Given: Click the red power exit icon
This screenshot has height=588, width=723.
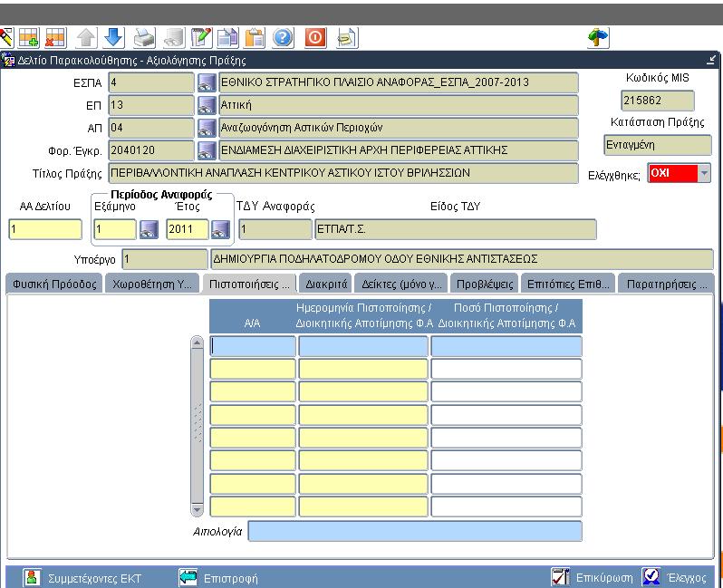Looking at the screenshot, I should (x=315, y=37).
